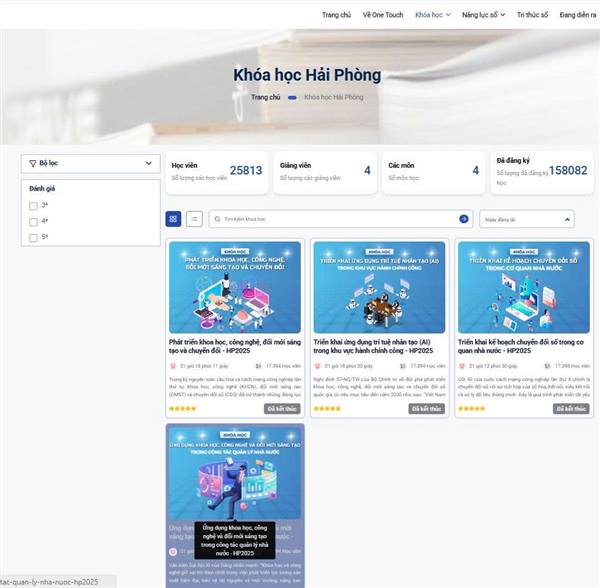Click the Các môn stat card

[x=434, y=173]
